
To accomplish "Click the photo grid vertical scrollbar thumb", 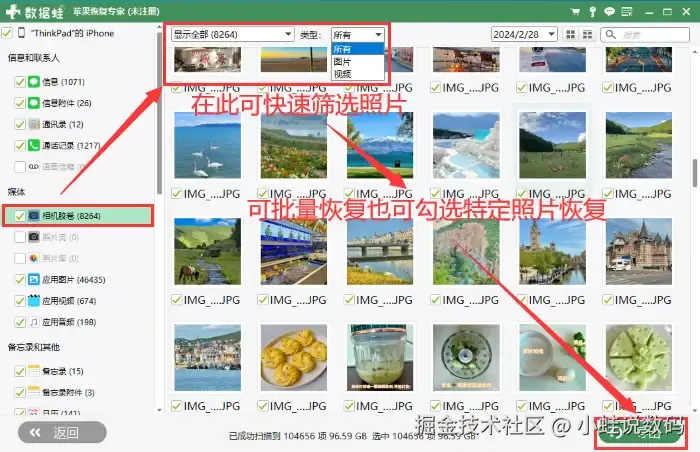I will (x=695, y=173).
